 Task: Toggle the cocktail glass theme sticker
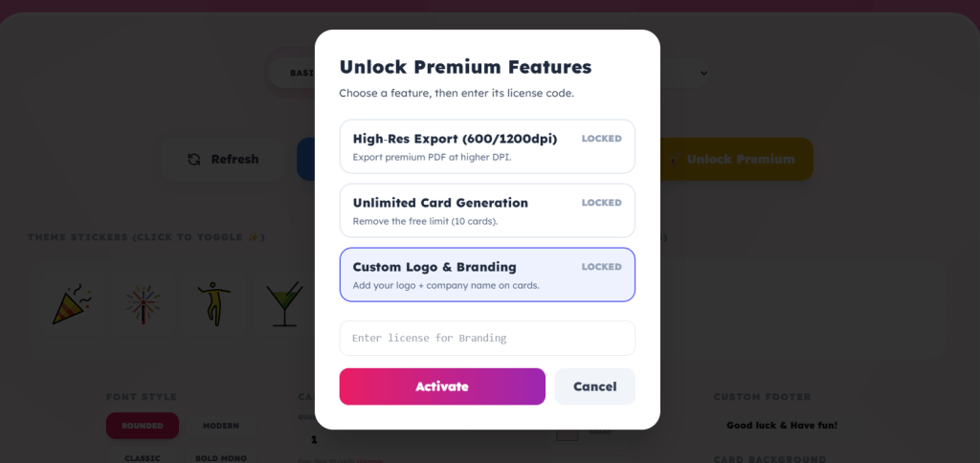pos(284,302)
